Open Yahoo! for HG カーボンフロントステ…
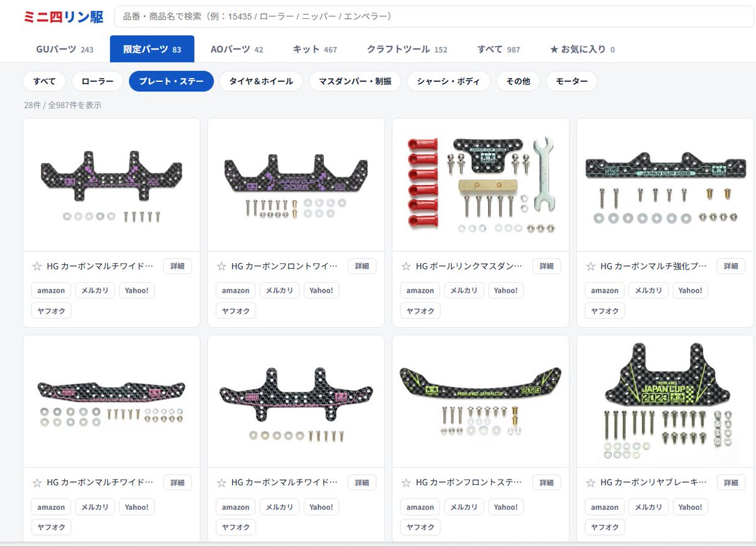This screenshot has width=756, height=547. 506,507
